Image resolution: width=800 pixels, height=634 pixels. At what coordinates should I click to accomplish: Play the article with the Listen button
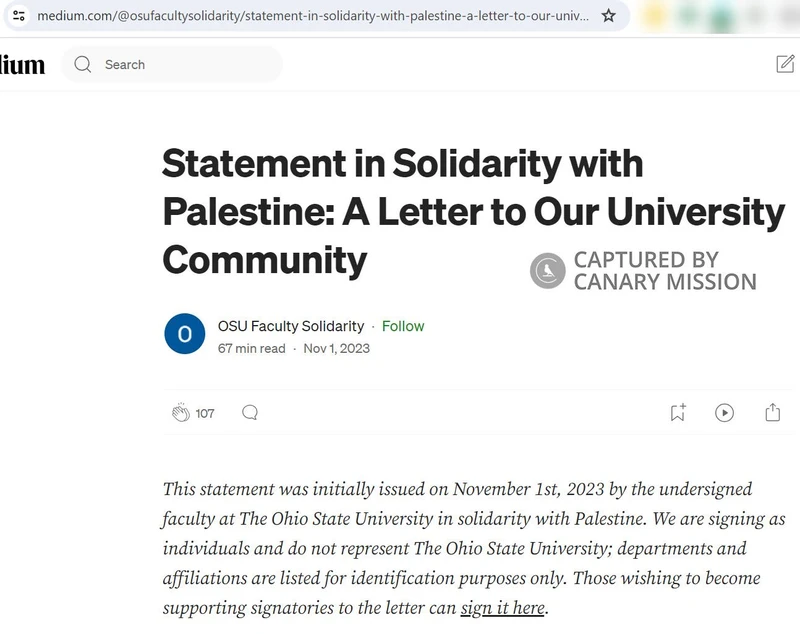pyautogui.click(x=725, y=412)
